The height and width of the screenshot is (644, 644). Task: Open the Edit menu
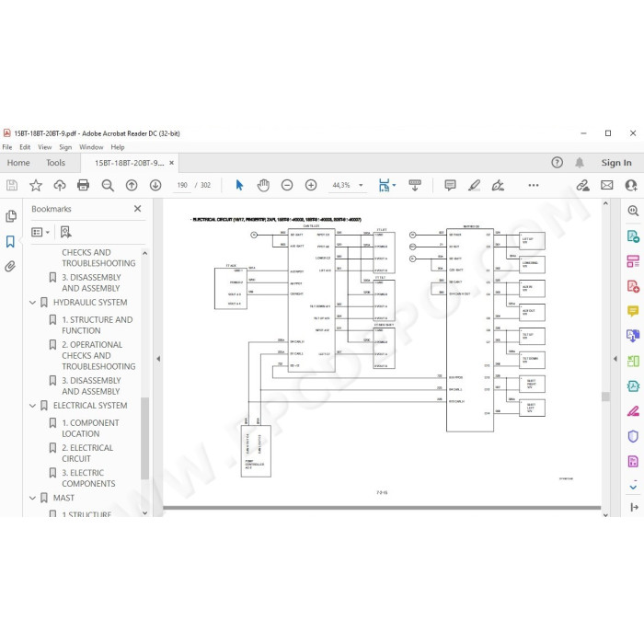click(x=25, y=147)
